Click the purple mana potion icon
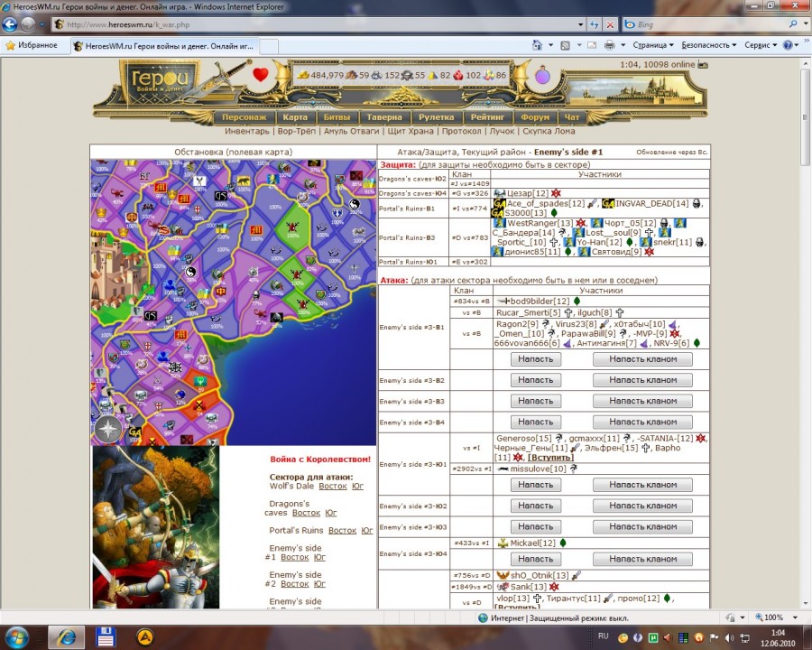Image resolution: width=812 pixels, height=650 pixels. coord(542,76)
